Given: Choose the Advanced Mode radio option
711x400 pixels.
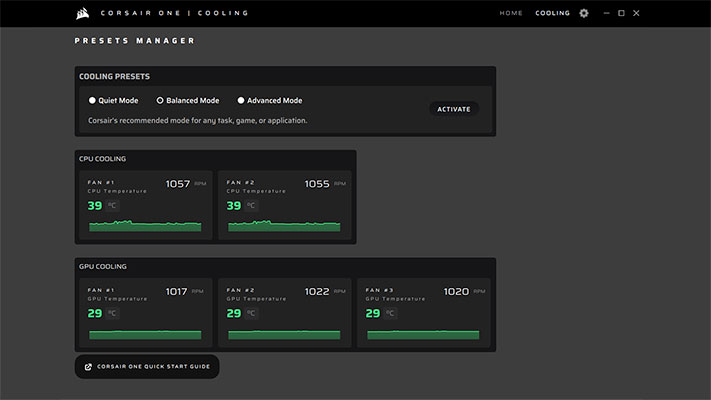Looking at the screenshot, I should [x=241, y=101].
